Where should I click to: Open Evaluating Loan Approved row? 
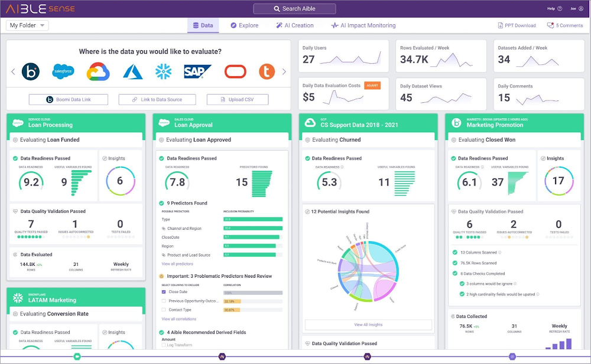[x=222, y=140]
